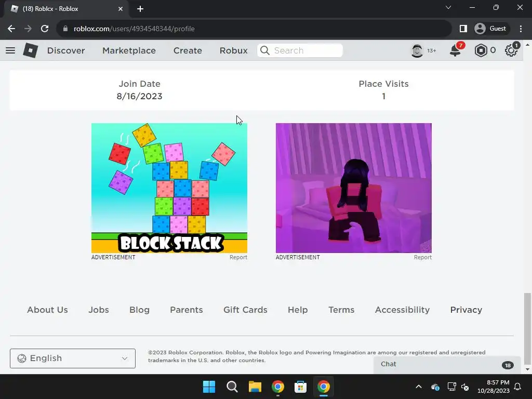Screen dimensions: 532x399
Task: Open the Jobs footer link
Action: click(x=99, y=310)
